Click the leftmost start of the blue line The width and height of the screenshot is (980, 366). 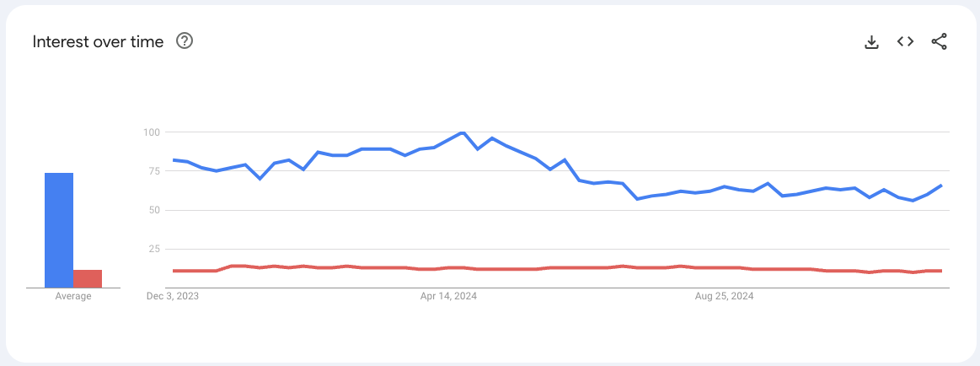pyautogui.click(x=174, y=159)
